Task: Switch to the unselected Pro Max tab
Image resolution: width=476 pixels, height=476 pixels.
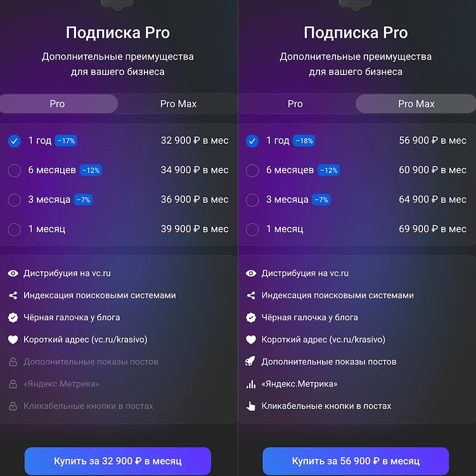Action: 178,104
